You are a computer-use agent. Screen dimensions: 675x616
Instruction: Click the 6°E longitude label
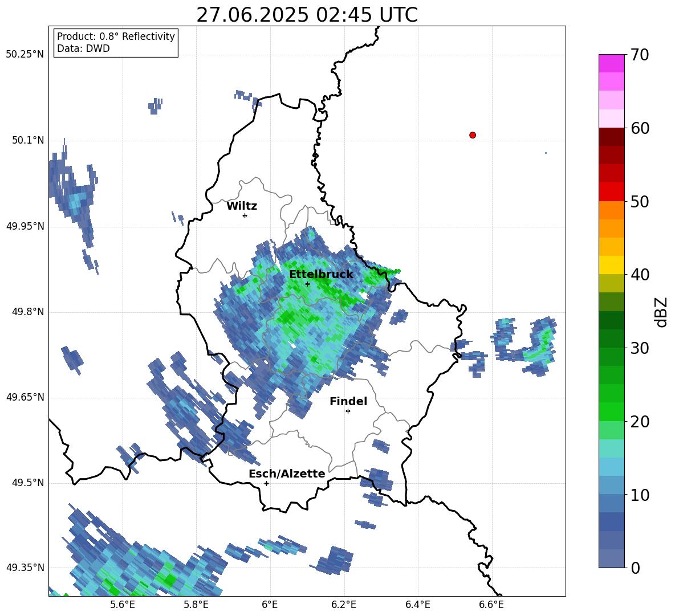[270, 605]
